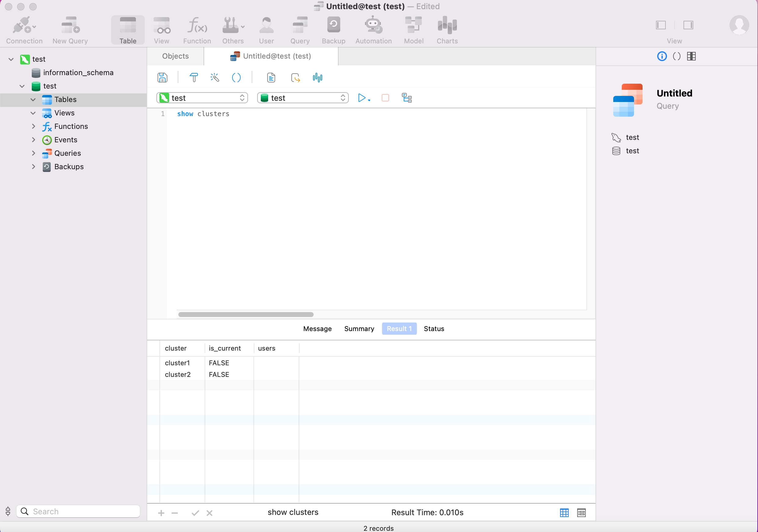Image resolution: width=758 pixels, height=532 pixels.
Task: Open the test database dropdown
Action: click(303, 98)
